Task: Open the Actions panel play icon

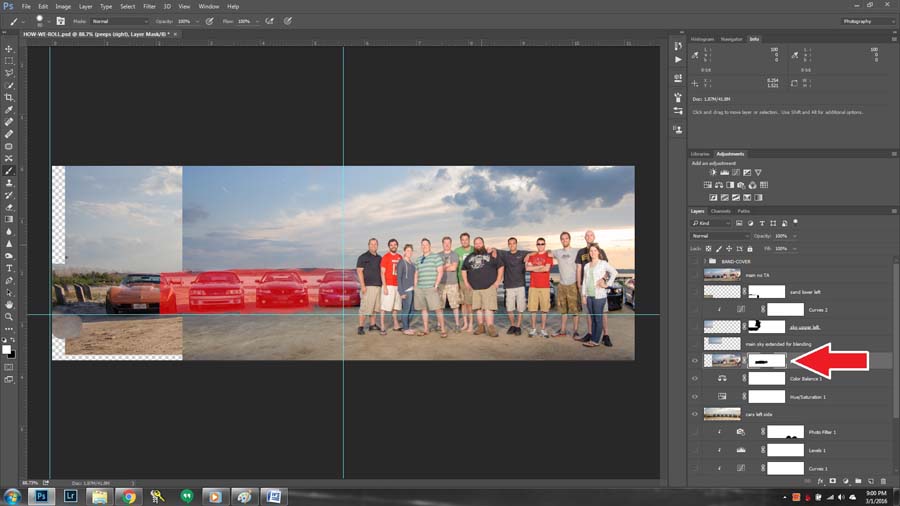Action: [x=678, y=59]
